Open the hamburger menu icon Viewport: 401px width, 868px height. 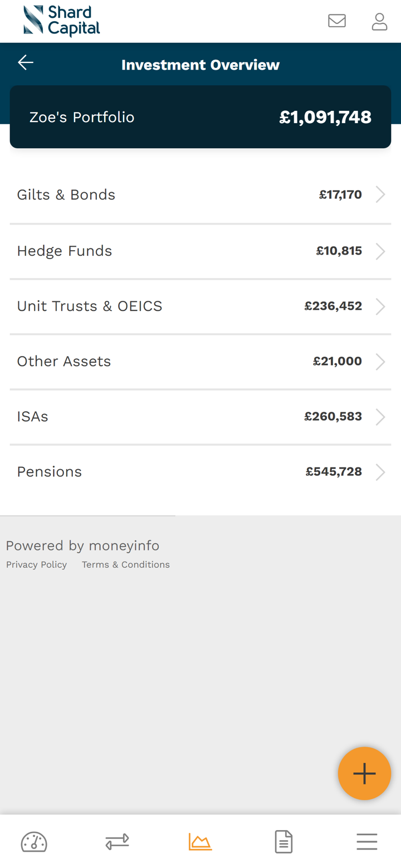(x=367, y=842)
